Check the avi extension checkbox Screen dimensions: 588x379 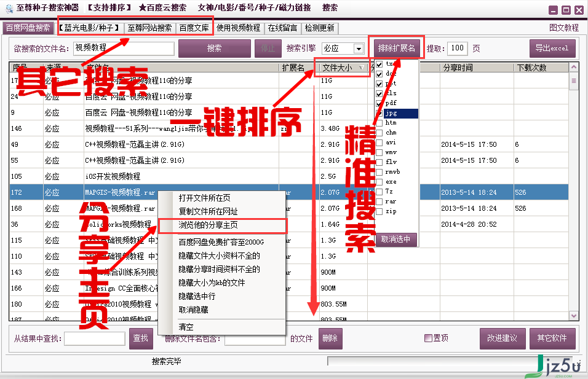point(379,143)
